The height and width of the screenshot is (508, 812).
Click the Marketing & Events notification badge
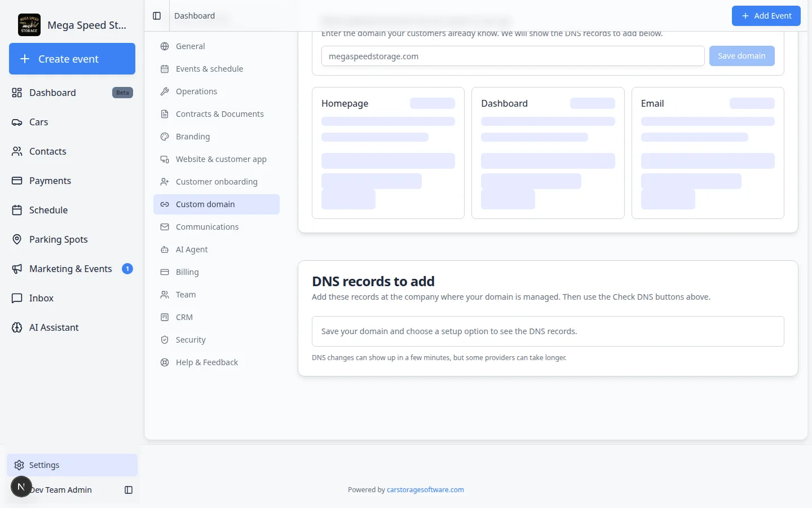coord(127,269)
